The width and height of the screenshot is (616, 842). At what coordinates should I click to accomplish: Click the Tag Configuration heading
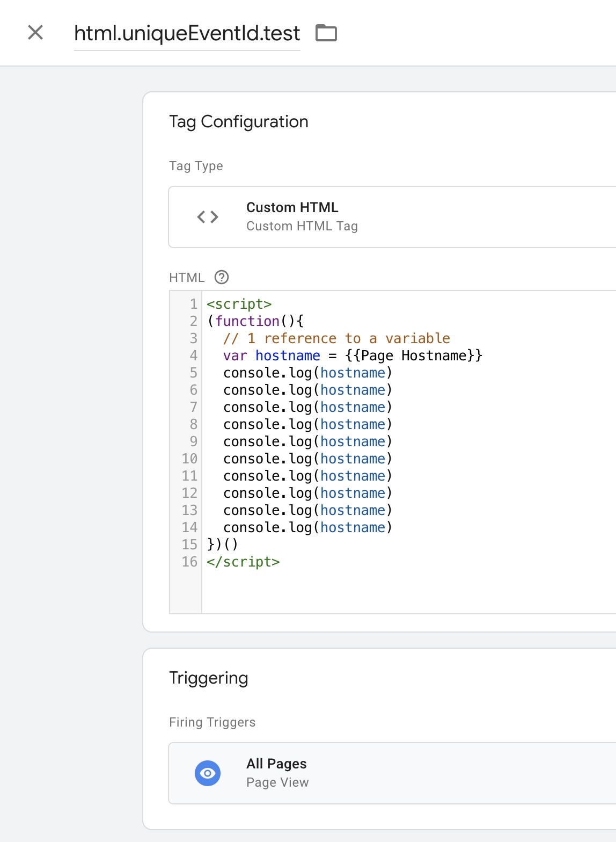(x=238, y=122)
